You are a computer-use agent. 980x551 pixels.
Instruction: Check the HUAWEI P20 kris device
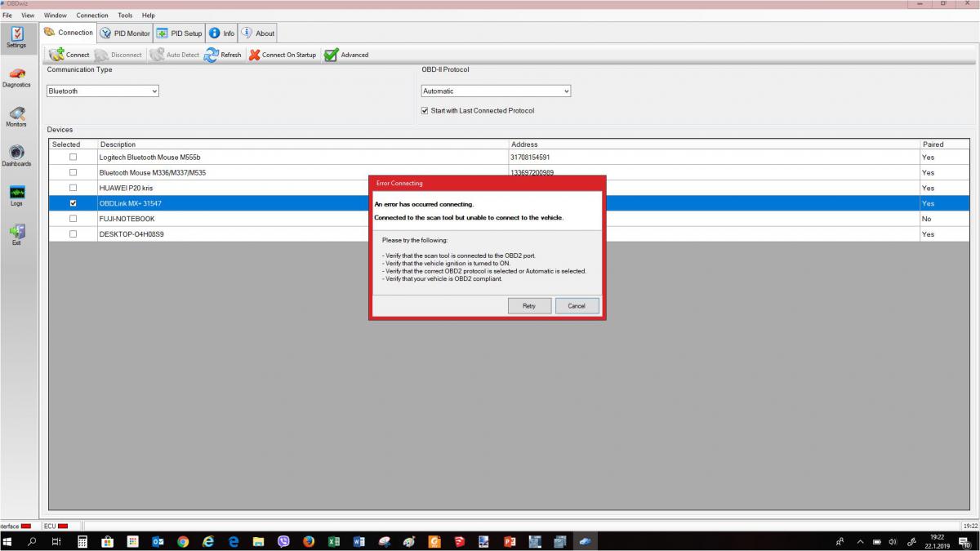73,188
